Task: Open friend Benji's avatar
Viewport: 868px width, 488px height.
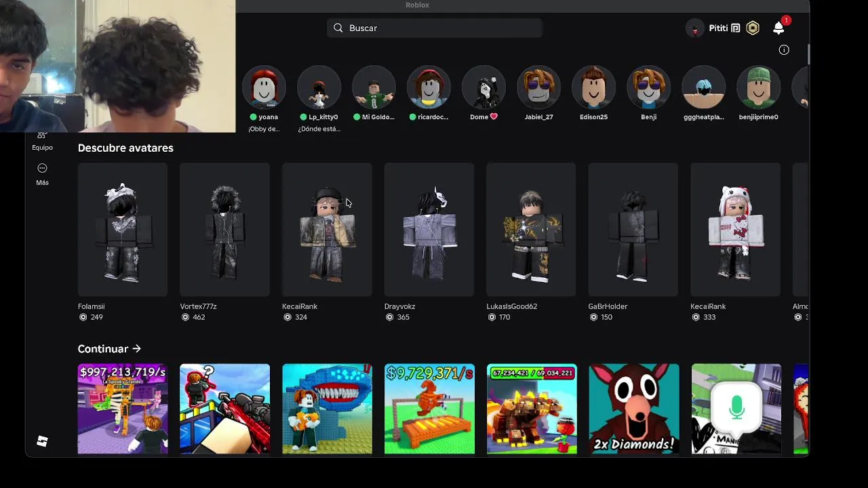Action: [x=648, y=87]
